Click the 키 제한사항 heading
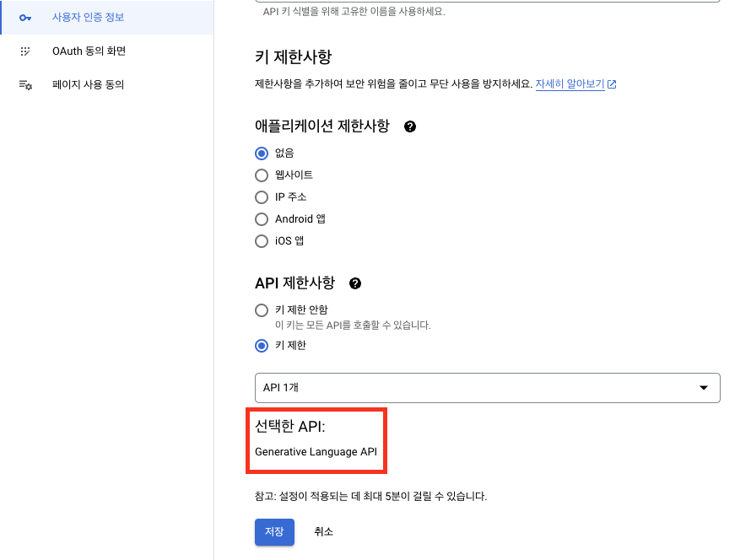 click(293, 57)
